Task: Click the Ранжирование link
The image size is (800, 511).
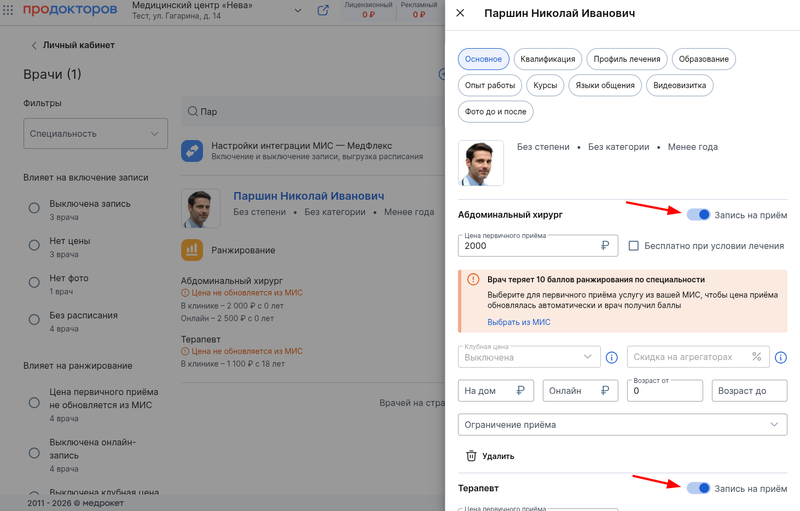Action: pyautogui.click(x=243, y=250)
